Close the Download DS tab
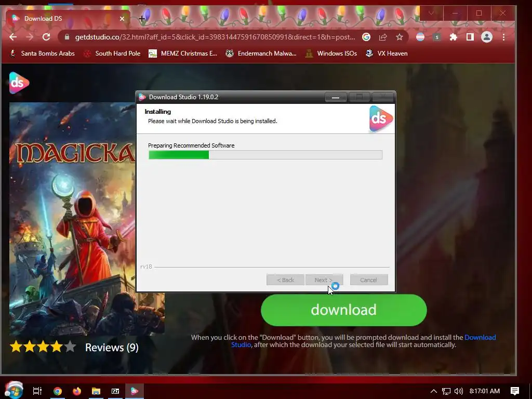Image resolution: width=532 pixels, height=399 pixels. [122, 19]
